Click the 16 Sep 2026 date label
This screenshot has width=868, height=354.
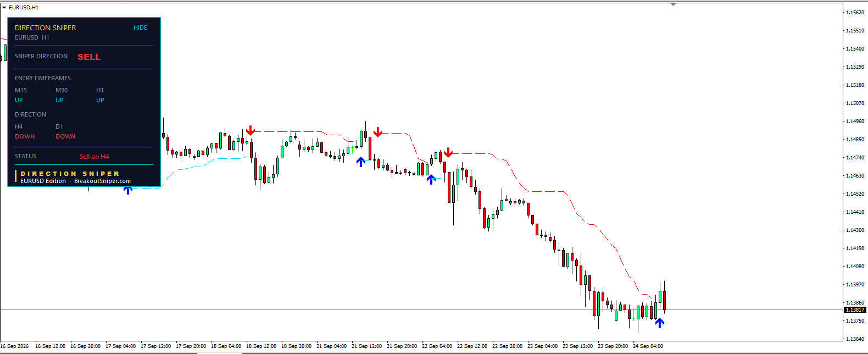[x=15, y=346]
